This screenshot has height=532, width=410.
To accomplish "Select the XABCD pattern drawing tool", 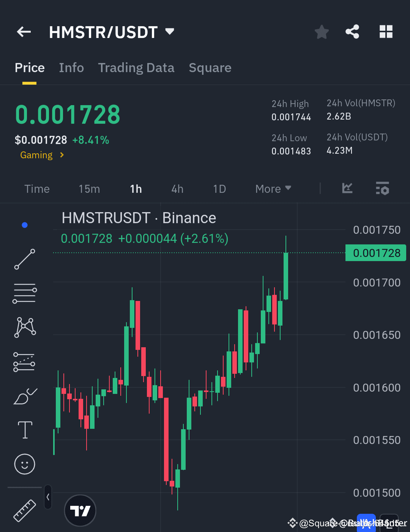I will tap(24, 327).
